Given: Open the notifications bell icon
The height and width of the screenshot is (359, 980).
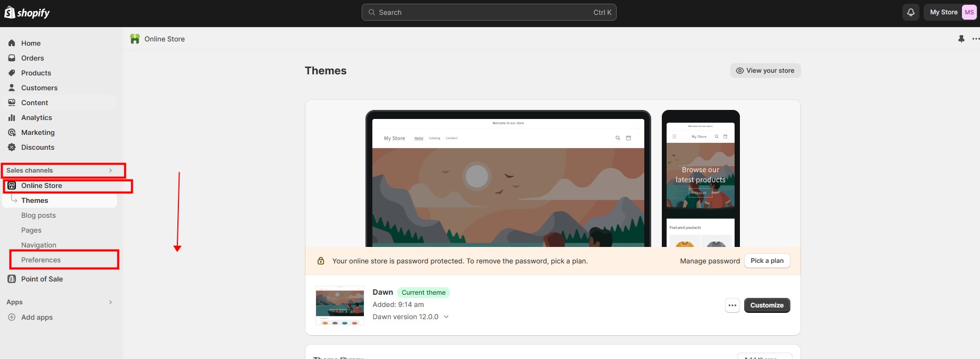Looking at the screenshot, I should tap(910, 12).
